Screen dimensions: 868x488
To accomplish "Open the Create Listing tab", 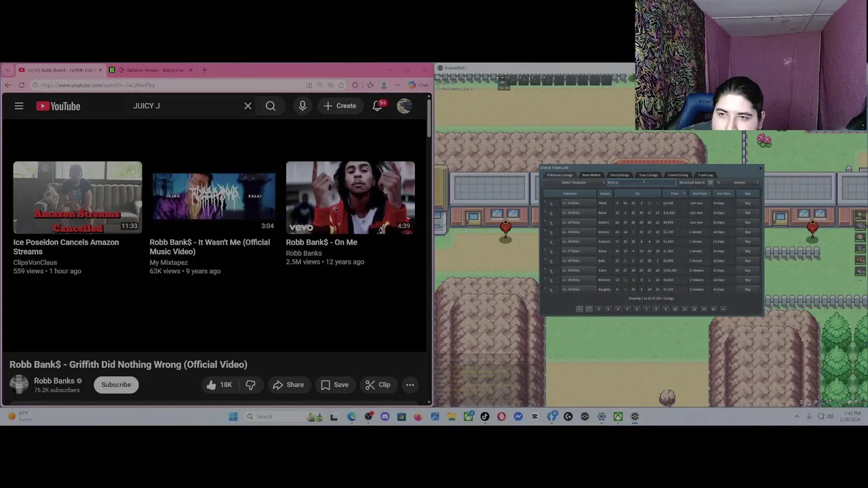I will point(678,175).
